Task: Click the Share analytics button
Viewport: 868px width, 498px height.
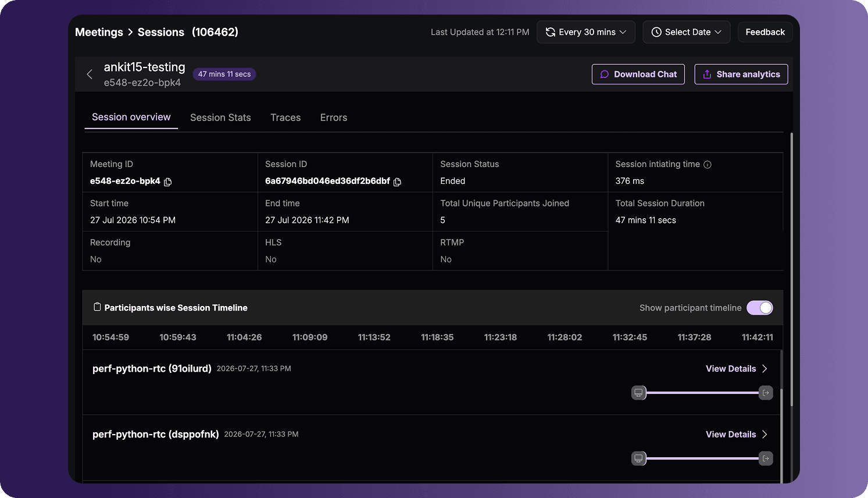Action: [741, 74]
